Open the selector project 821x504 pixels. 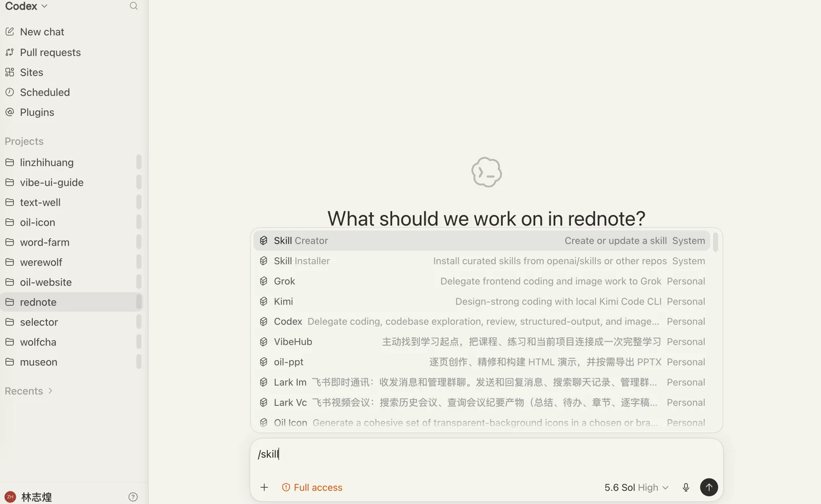(71, 322)
